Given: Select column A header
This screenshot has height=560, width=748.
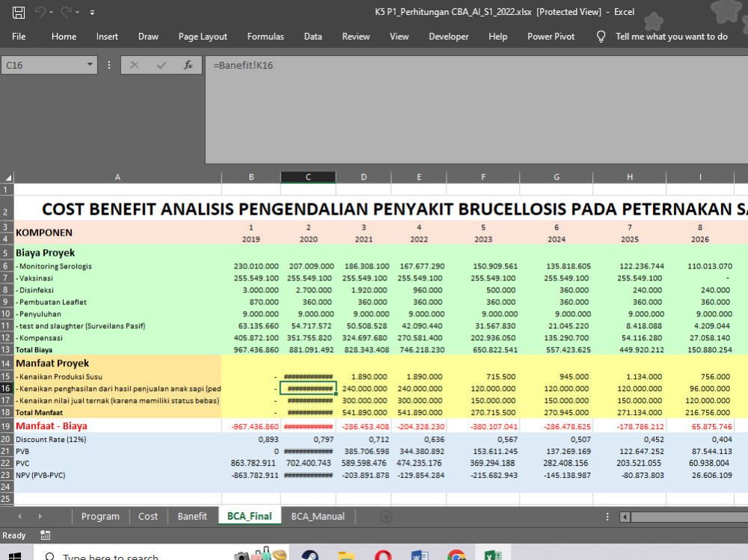Looking at the screenshot, I should (x=118, y=177).
